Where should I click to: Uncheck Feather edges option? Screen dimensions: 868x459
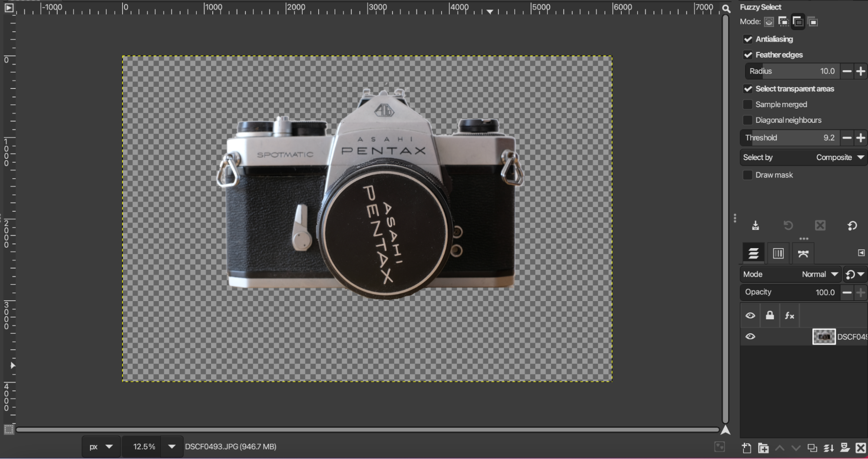pyautogui.click(x=748, y=55)
